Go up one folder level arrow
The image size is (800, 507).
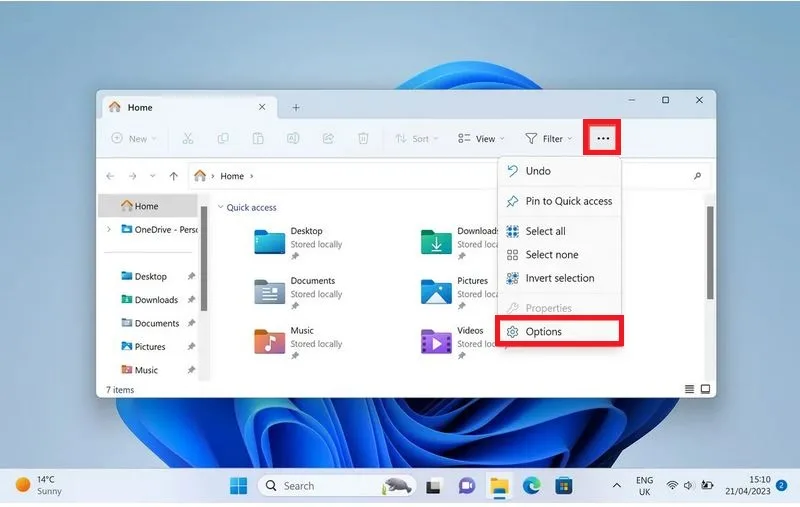[173, 176]
